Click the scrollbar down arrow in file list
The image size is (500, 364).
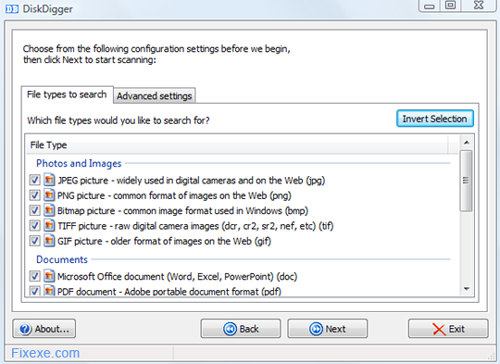[x=467, y=289]
